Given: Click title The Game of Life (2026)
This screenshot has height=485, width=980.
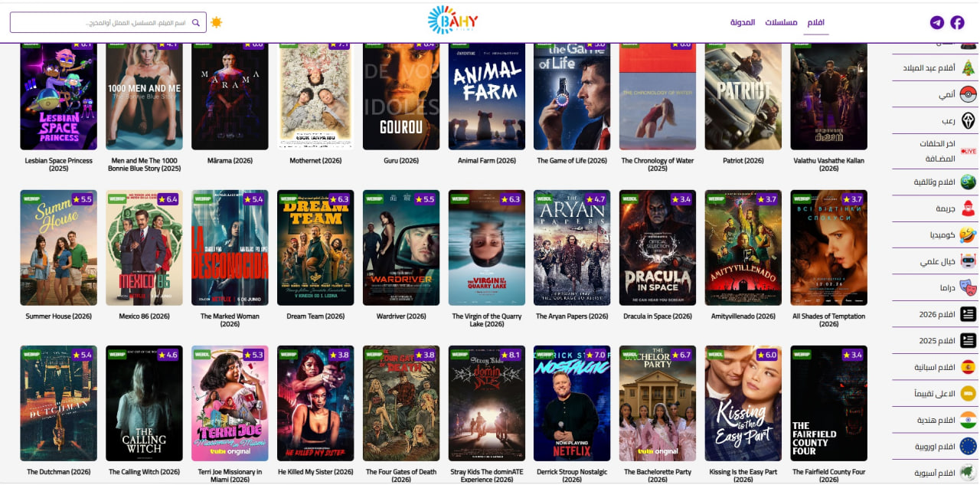Looking at the screenshot, I should tap(572, 161).
